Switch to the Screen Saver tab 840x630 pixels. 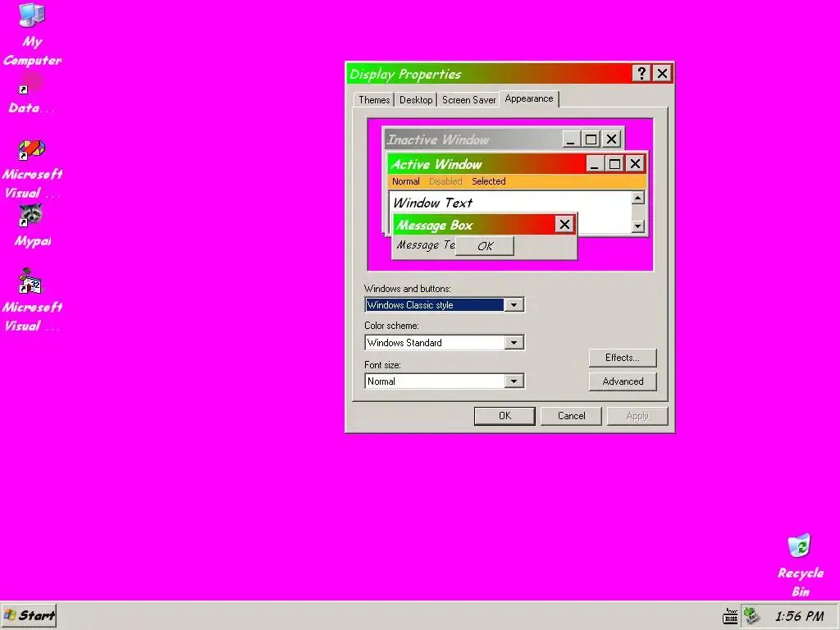(468, 100)
